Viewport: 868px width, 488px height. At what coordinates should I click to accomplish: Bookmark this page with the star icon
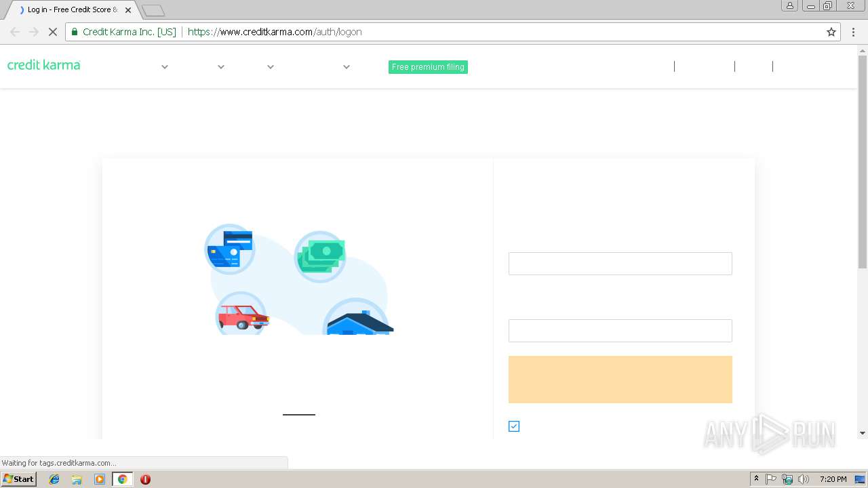[831, 32]
